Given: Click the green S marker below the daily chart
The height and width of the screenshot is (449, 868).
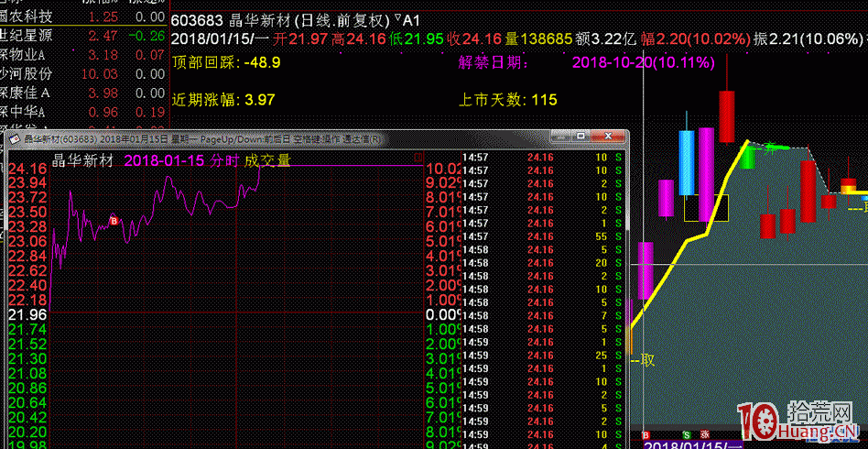Looking at the screenshot, I should (687, 434).
